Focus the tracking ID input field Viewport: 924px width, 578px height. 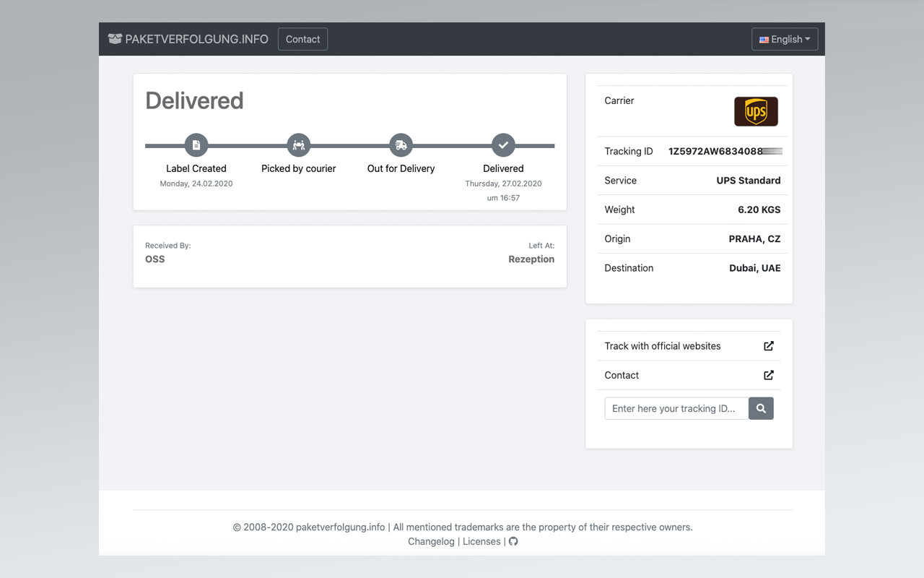[x=676, y=408]
